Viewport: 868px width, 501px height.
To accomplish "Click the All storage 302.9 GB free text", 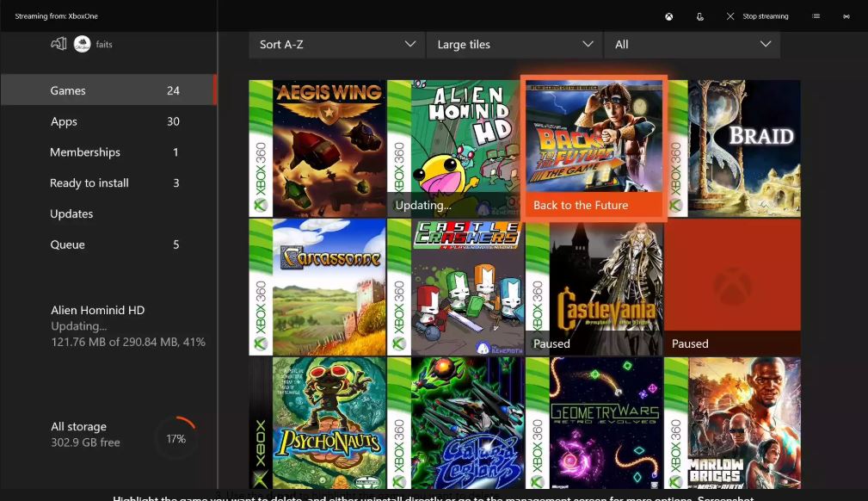I will tap(85, 435).
